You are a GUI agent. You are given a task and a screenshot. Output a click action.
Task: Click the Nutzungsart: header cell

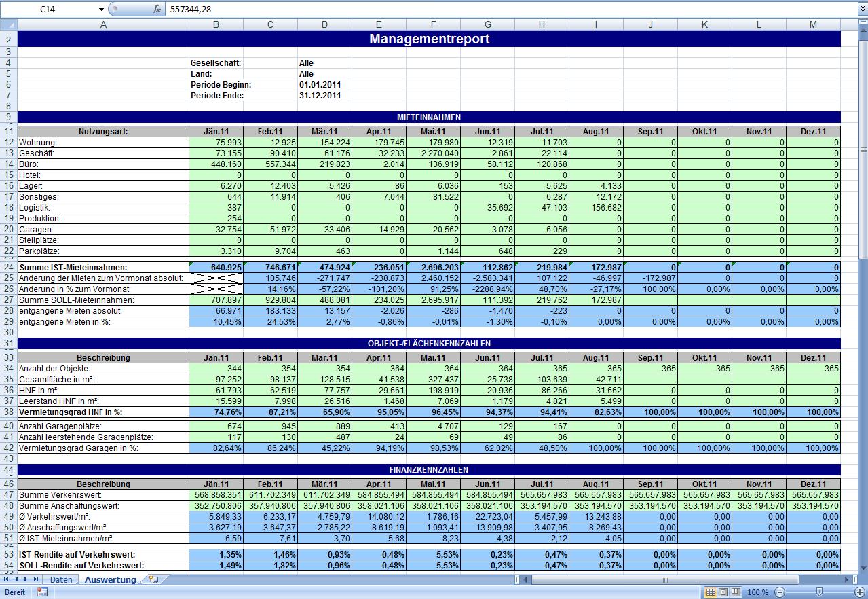[x=103, y=132]
